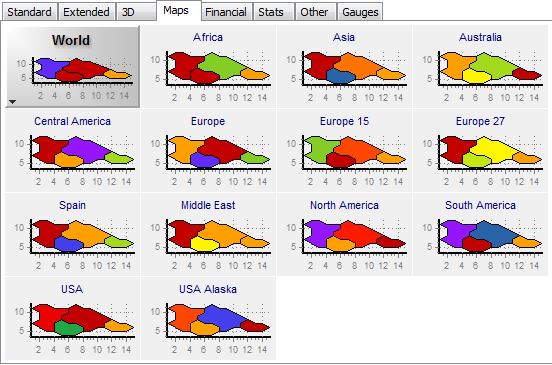Choose the Asia map series icon
This screenshot has height=365, width=552.
[344, 67]
